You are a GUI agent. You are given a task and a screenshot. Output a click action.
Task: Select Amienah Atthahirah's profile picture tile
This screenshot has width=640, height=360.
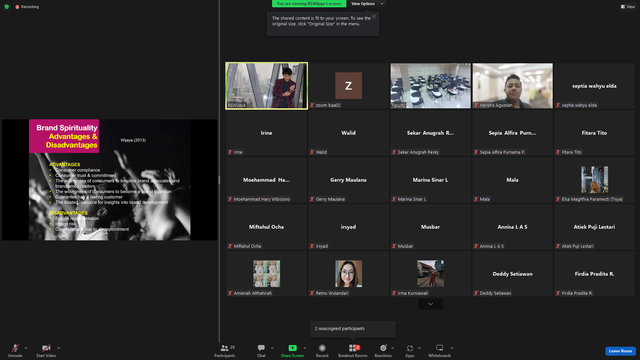(x=267, y=273)
